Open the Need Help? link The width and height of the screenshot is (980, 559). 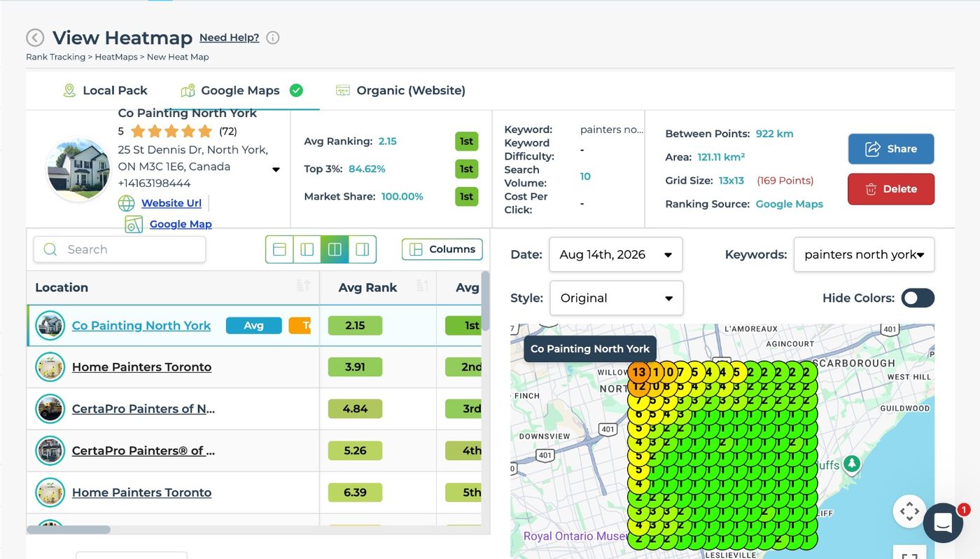[229, 38]
